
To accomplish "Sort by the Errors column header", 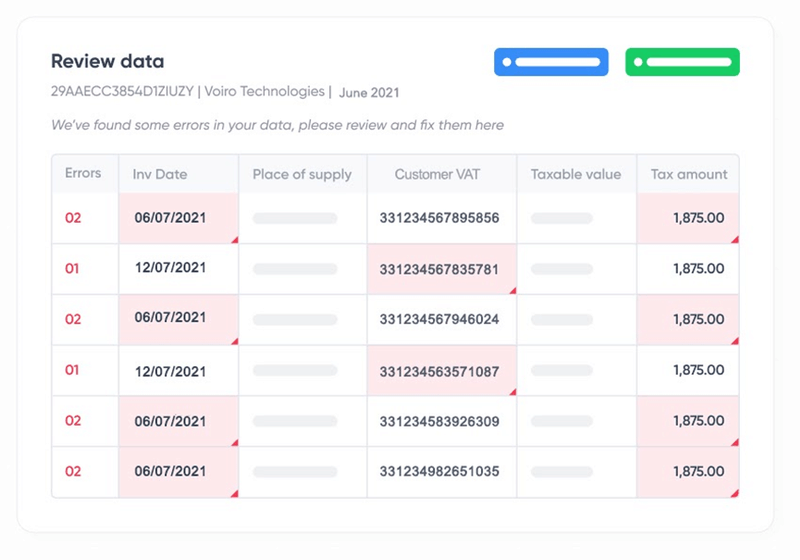I will 83,173.
